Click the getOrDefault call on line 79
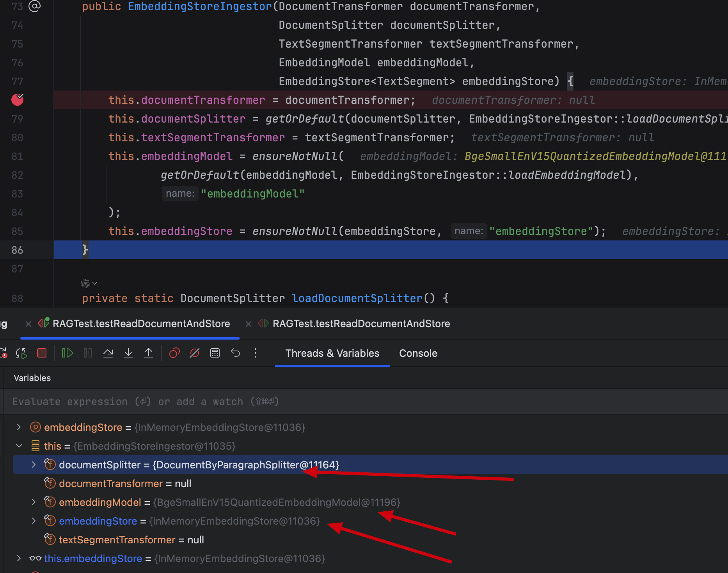Image resolution: width=728 pixels, height=573 pixels. 305,119
